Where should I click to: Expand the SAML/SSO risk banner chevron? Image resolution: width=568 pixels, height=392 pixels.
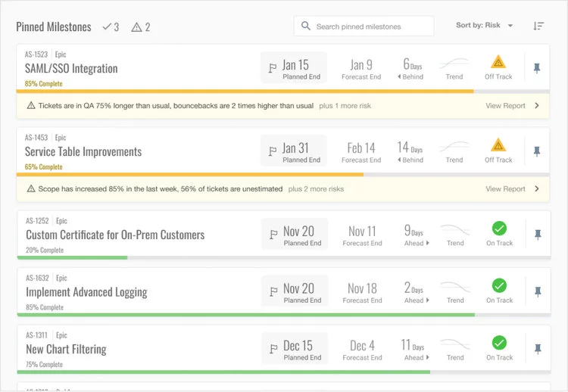[x=537, y=106]
